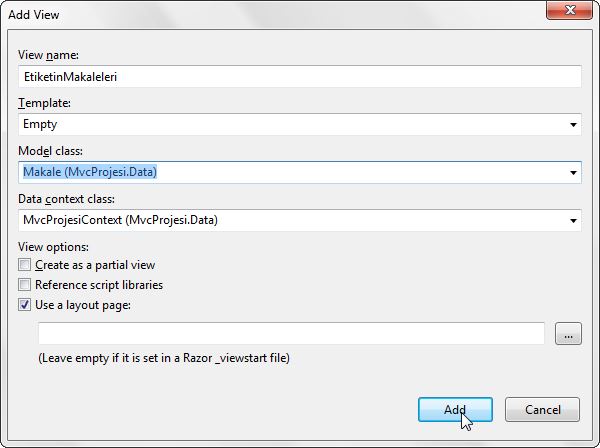Click the View name text field

coord(300,77)
